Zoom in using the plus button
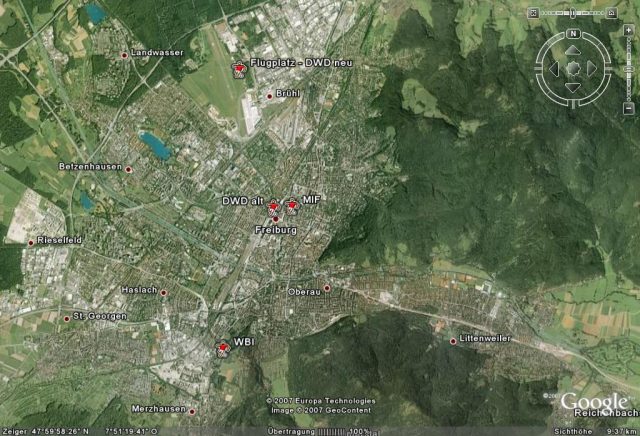 pyautogui.click(x=629, y=28)
